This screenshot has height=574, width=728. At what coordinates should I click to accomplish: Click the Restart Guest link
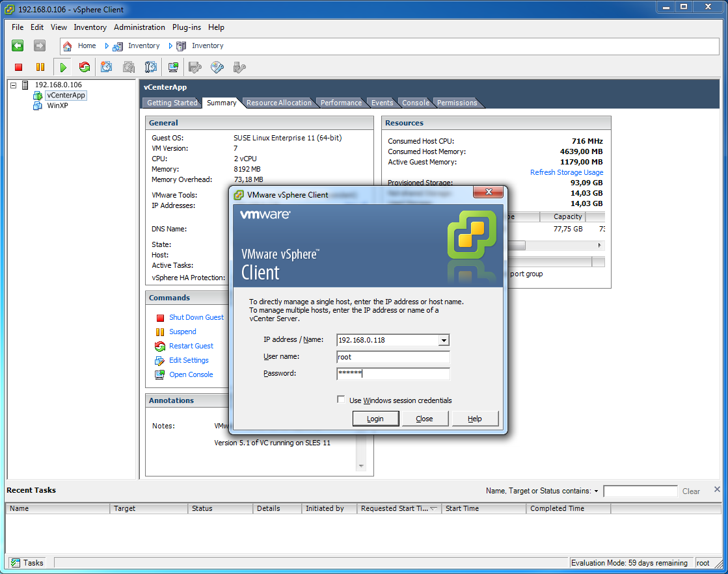[x=191, y=346]
